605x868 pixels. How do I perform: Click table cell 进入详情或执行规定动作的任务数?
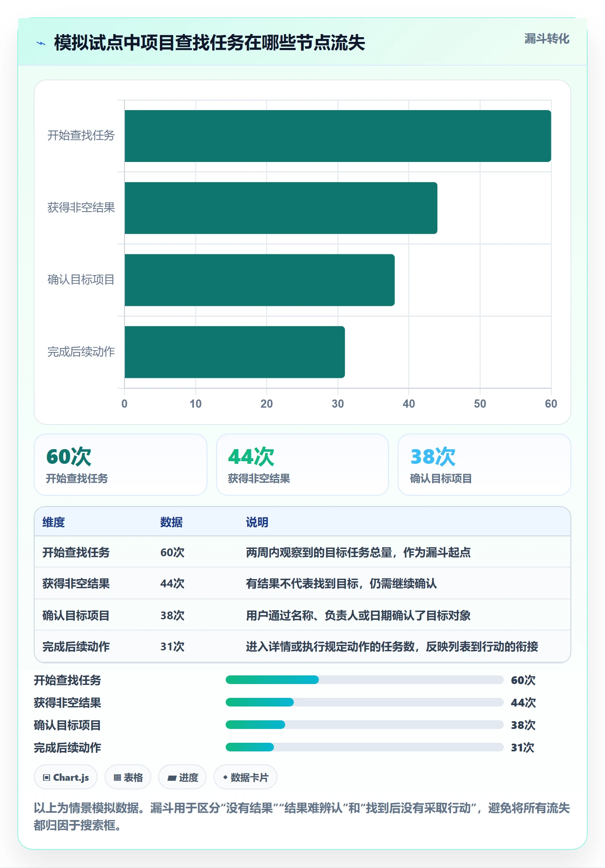392,646
